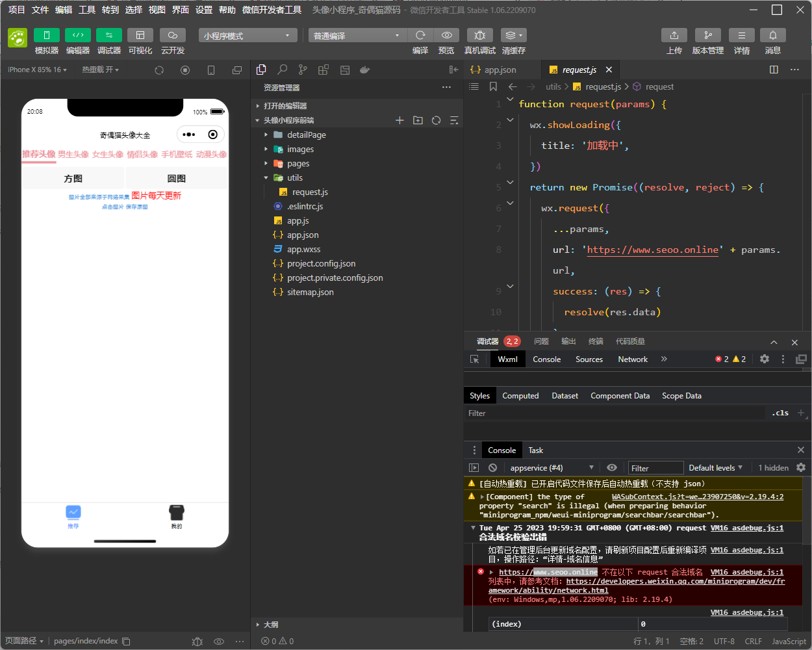Open the 文件 menu
This screenshot has width=812, height=650.
[40, 10]
